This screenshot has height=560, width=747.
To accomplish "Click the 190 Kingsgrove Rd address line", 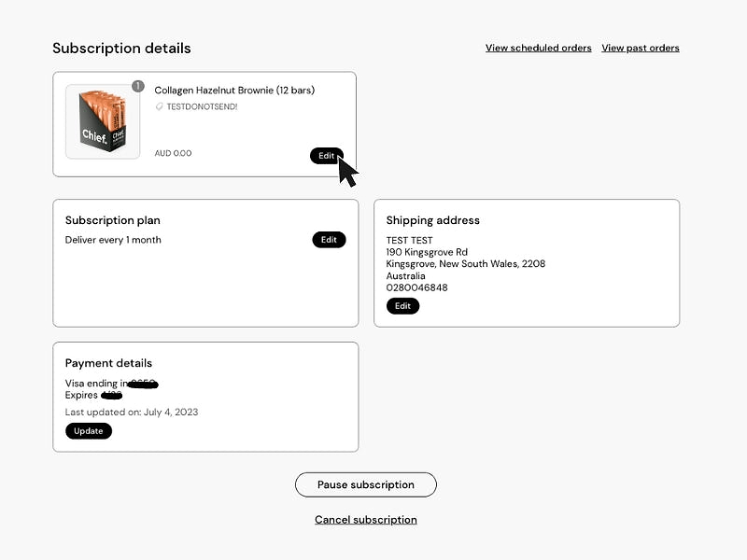I will [427, 252].
